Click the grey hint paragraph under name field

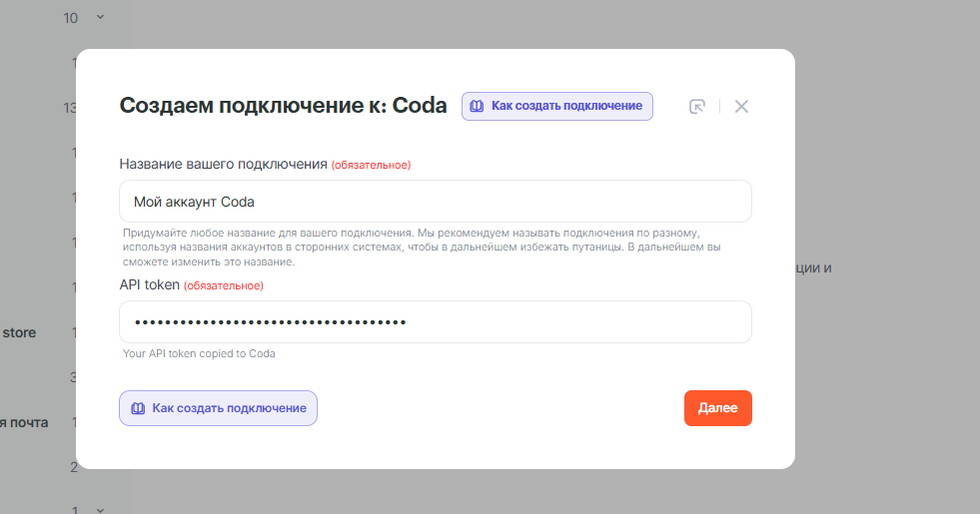point(420,246)
